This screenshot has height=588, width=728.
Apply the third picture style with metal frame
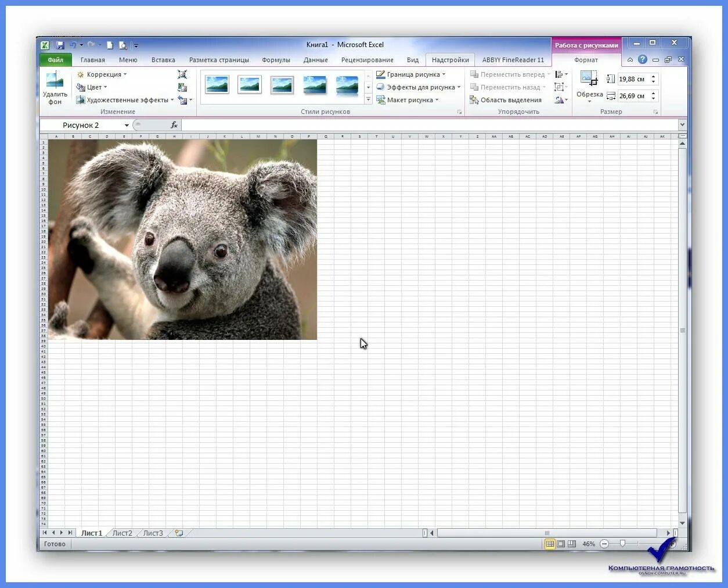tap(282, 85)
